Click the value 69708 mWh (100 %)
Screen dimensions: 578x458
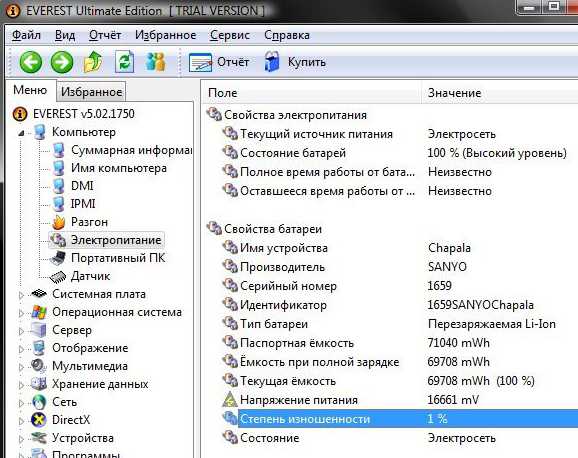click(x=481, y=381)
